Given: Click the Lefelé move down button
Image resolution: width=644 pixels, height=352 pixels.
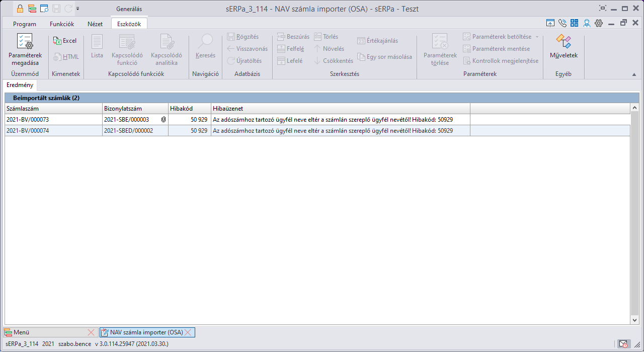Looking at the screenshot, I should (x=290, y=61).
